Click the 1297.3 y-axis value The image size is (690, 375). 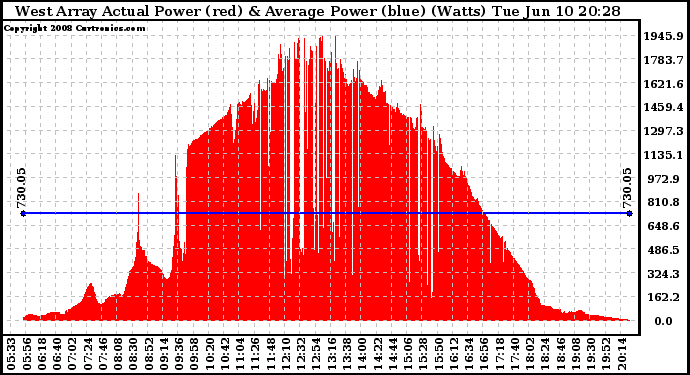[664, 131]
